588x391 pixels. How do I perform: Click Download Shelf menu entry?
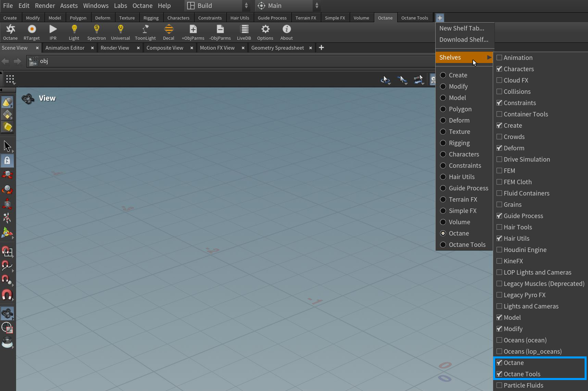pyautogui.click(x=464, y=40)
